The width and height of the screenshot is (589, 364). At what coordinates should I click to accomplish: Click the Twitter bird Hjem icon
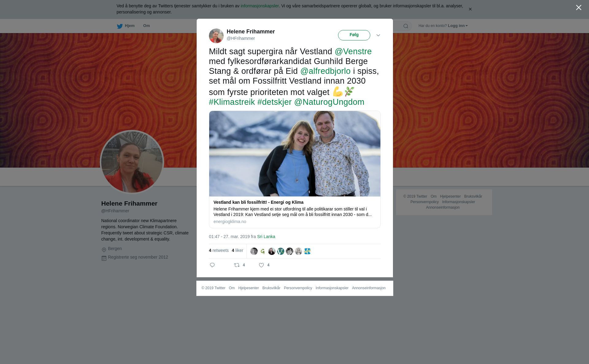[x=120, y=26]
